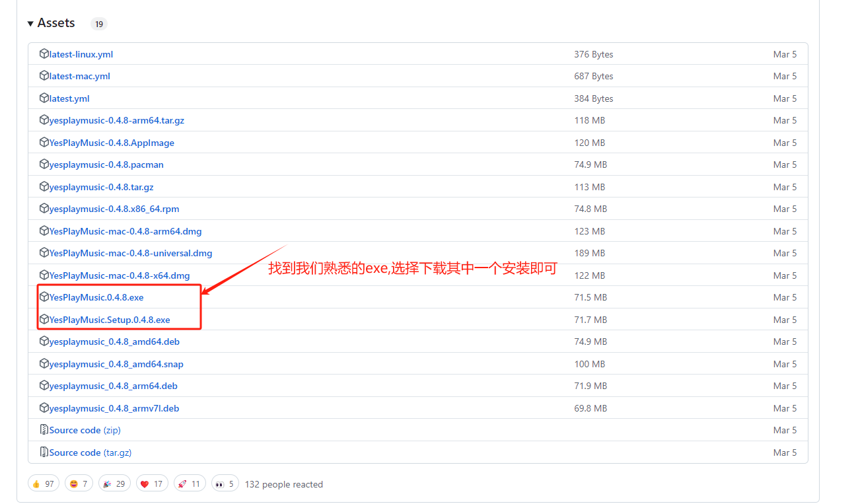Click Mar 5 date in latest-linux.yml row
The width and height of the screenshot is (858, 504).
(785, 54)
